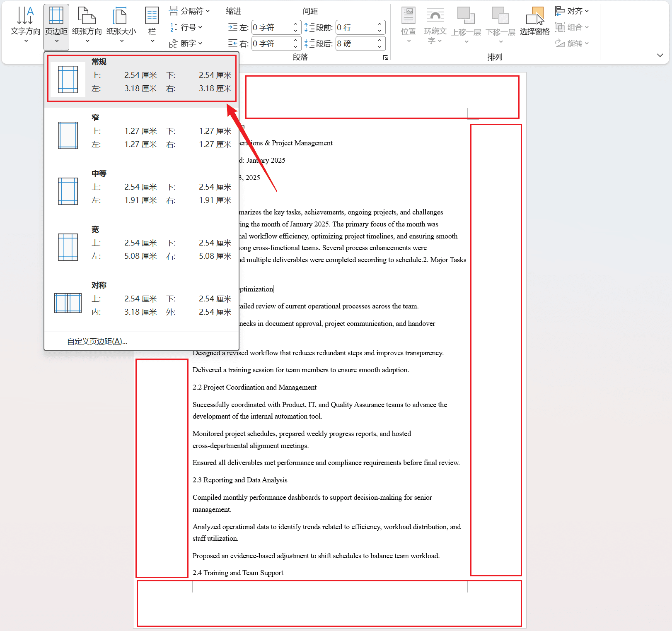This screenshot has height=631, width=672.
Task: Click the line starting 'Designed a revised workflow'
Action: [318, 353]
